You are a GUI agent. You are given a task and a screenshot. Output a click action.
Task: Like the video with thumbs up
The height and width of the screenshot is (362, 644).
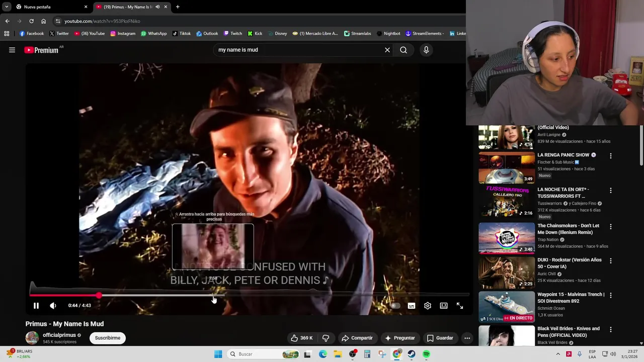(x=302, y=338)
